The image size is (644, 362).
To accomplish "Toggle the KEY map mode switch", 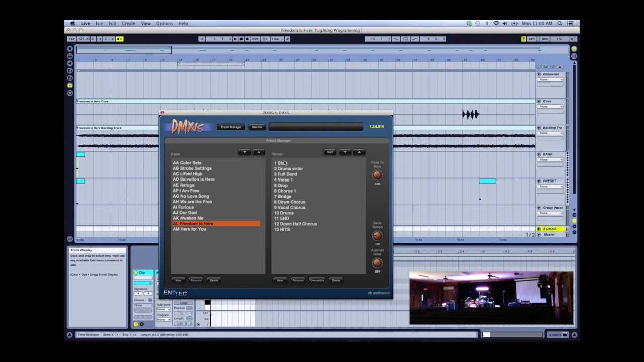I will pos(532,39).
